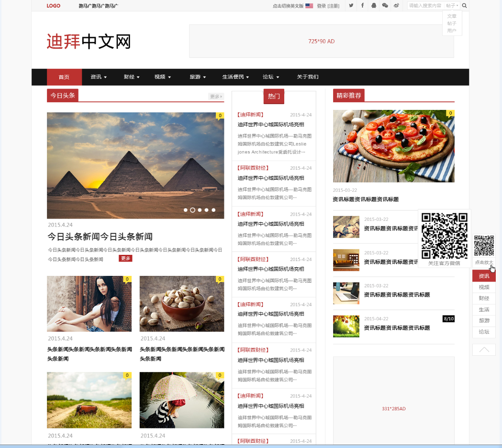
Task: Click the red 更多 button under headline
Action: pos(125,259)
